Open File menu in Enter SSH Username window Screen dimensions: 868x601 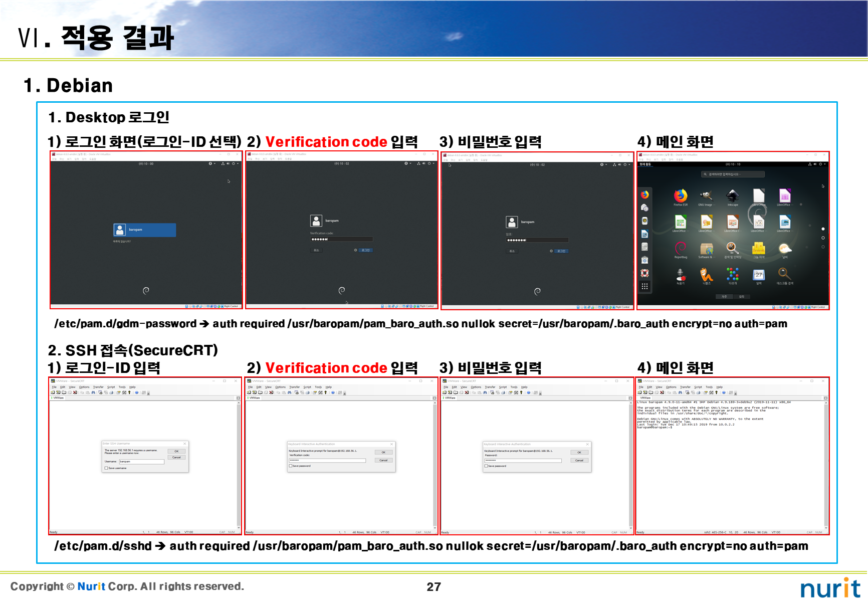point(54,387)
